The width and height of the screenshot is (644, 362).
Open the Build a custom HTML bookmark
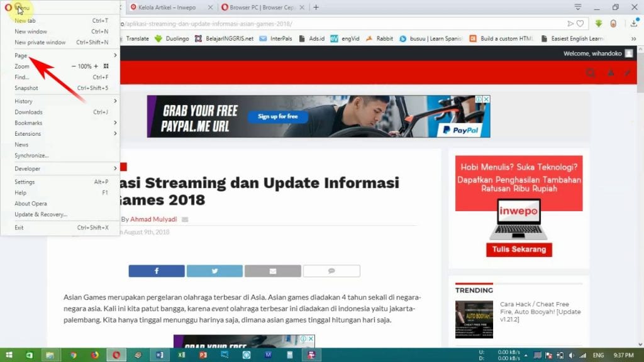tap(501, 38)
